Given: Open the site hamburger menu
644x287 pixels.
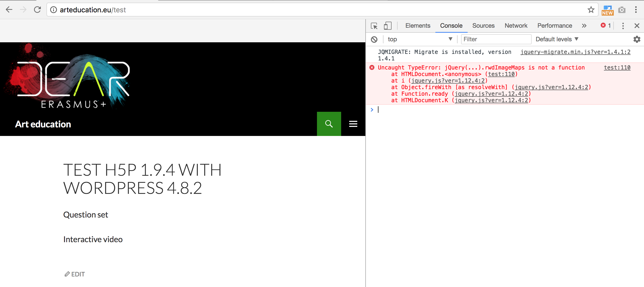Looking at the screenshot, I should click(353, 124).
